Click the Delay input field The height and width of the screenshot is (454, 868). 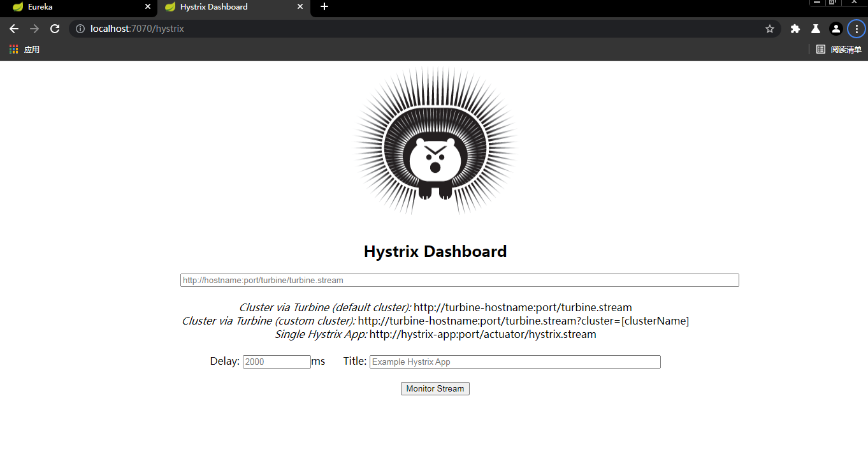tap(276, 362)
